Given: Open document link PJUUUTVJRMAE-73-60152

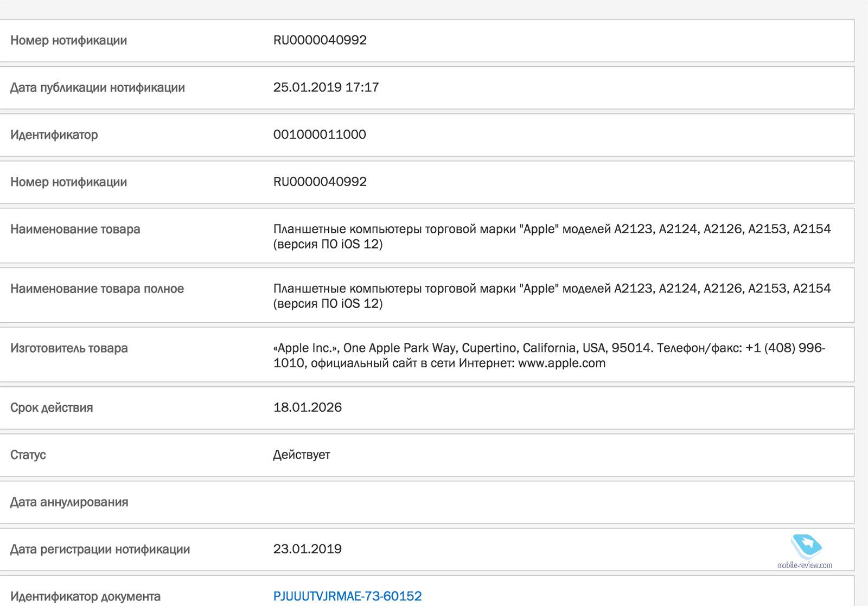Looking at the screenshot, I should click(347, 596).
